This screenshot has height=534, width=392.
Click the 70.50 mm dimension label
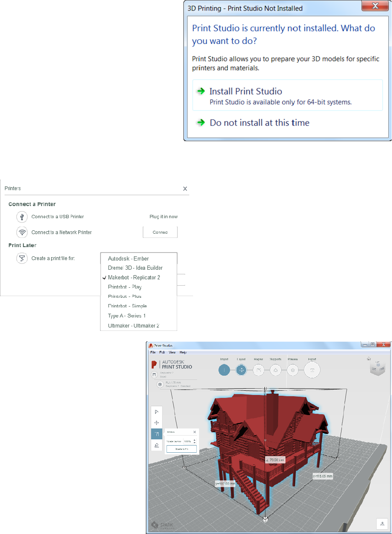coord(276,459)
